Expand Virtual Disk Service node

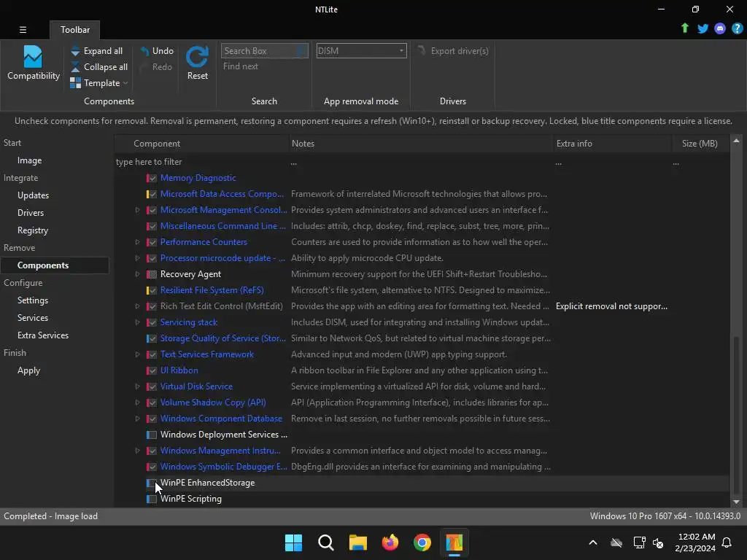point(137,386)
